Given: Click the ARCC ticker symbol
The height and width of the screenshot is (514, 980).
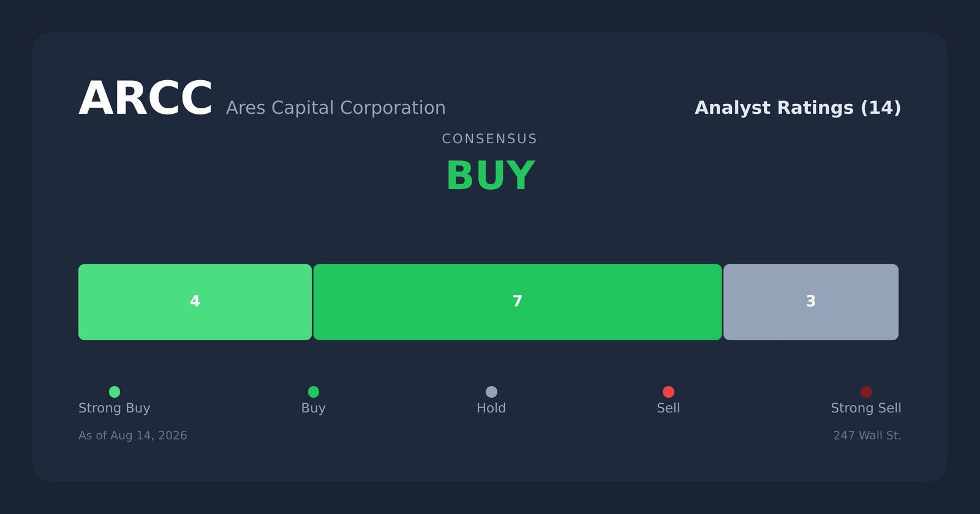Looking at the screenshot, I should (x=145, y=99).
